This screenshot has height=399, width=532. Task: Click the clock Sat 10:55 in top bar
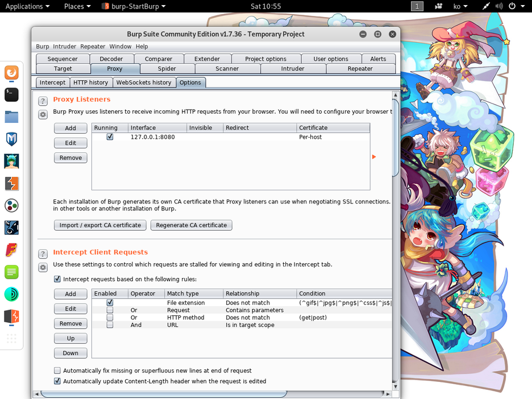(x=265, y=6)
